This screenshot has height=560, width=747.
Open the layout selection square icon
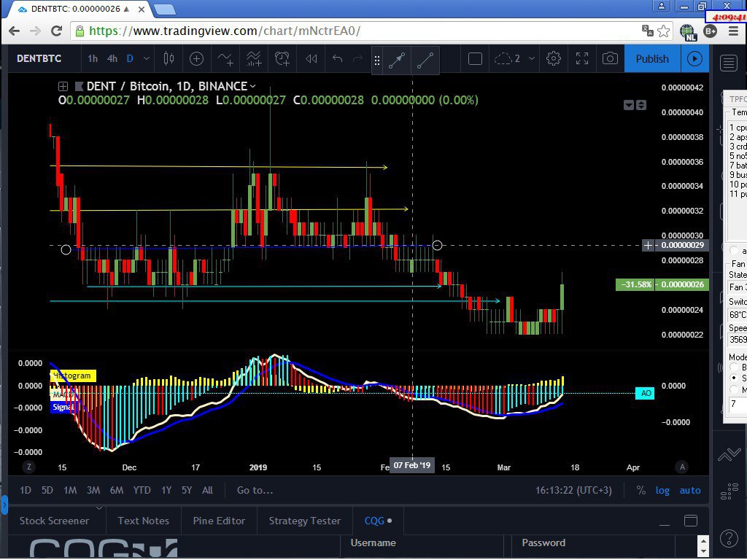tap(475, 58)
